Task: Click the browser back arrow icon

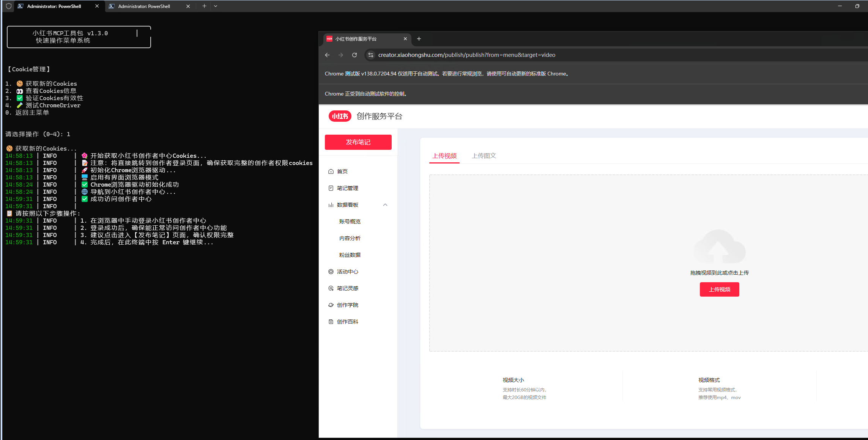Action: click(x=327, y=55)
